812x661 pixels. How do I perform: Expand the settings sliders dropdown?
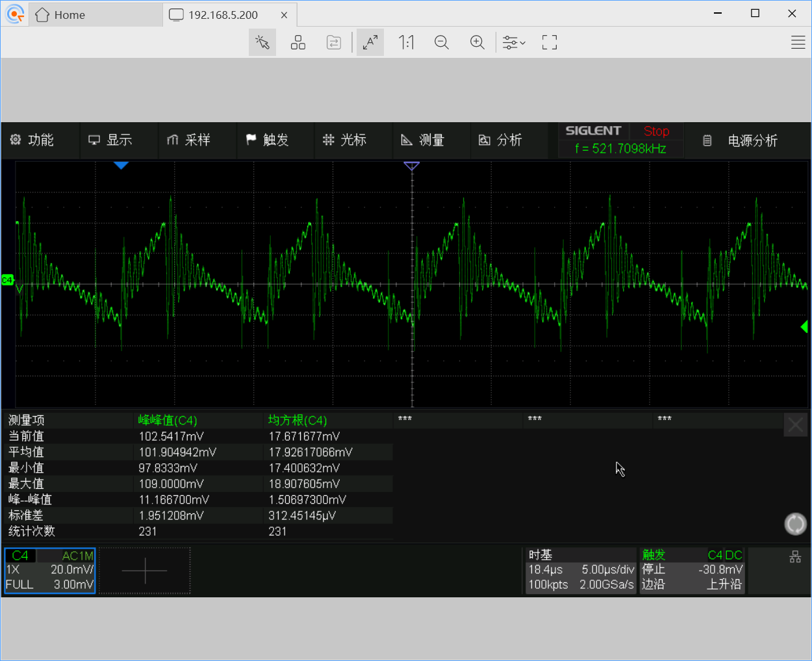pos(514,43)
